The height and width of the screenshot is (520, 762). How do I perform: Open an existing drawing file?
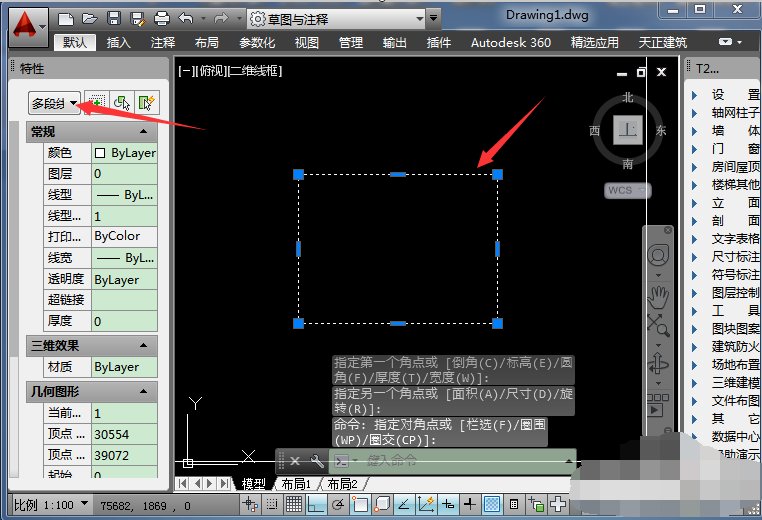pyautogui.click(x=89, y=19)
